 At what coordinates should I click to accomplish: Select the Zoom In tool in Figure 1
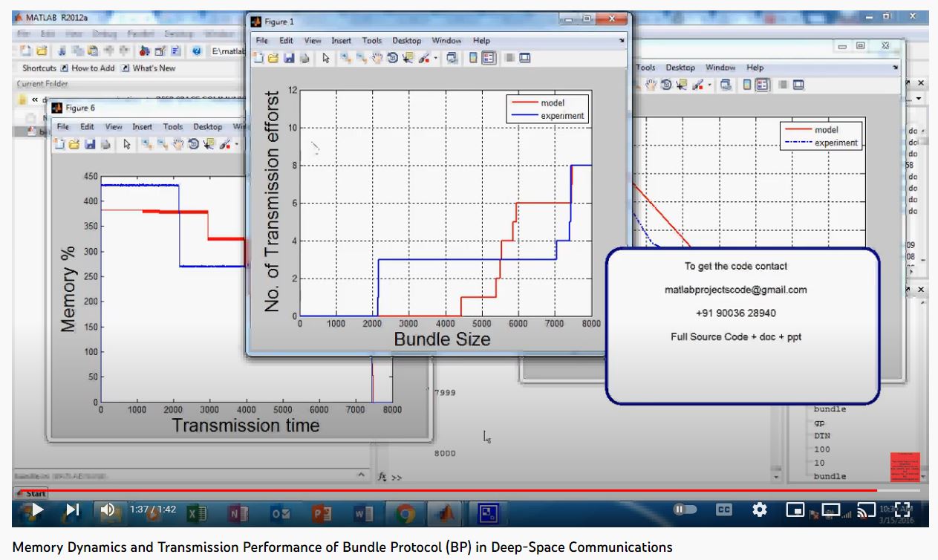[x=346, y=59]
